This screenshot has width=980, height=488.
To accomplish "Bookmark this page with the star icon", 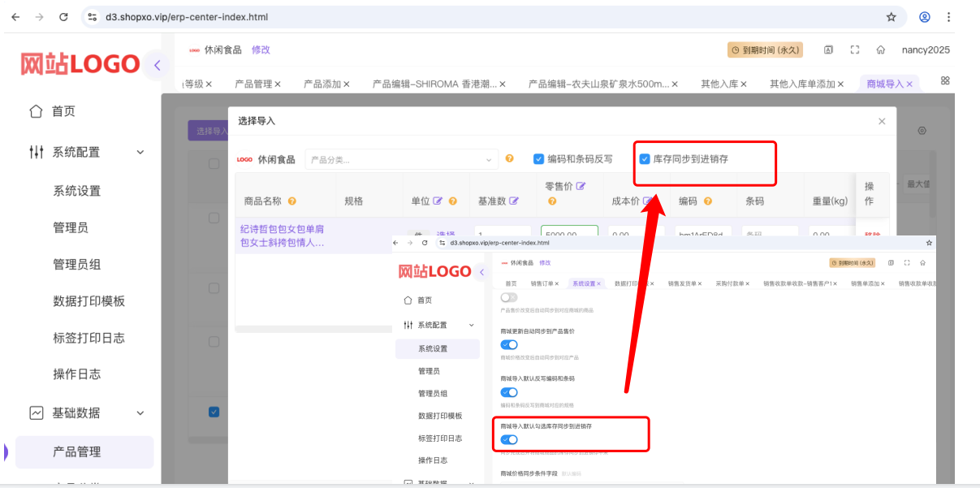I will tap(891, 16).
